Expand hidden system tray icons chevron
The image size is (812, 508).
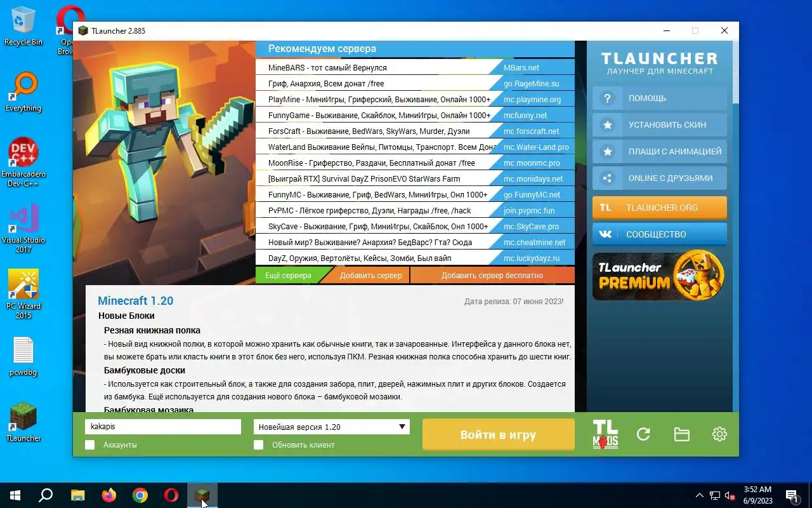point(700,495)
